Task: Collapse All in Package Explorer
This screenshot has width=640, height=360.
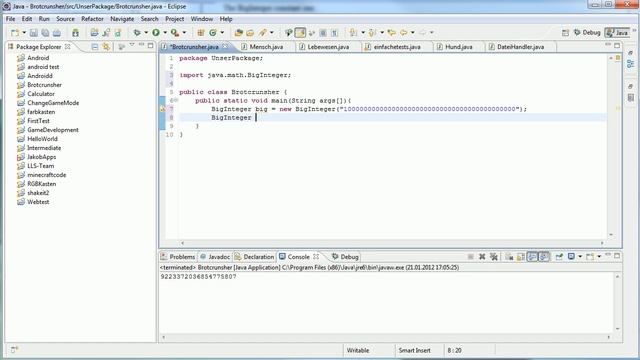Action: pyautogui.click(x=95, y=47)
